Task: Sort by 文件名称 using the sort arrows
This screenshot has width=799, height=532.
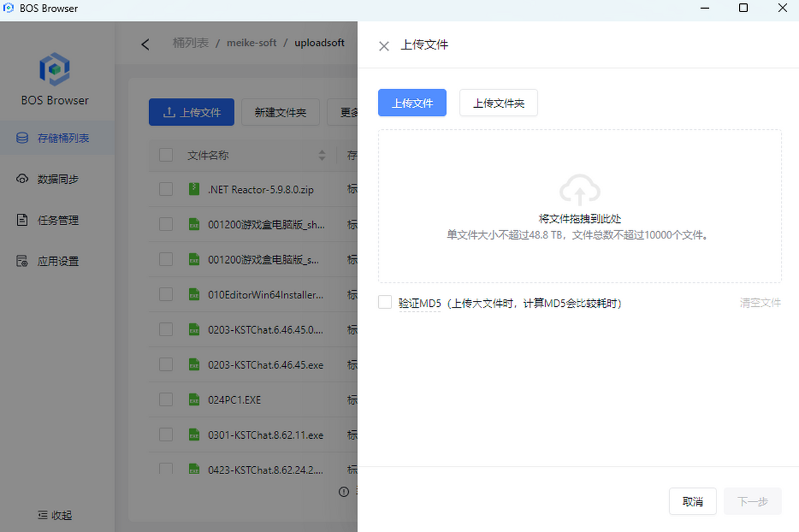Action: coord(322,155)
